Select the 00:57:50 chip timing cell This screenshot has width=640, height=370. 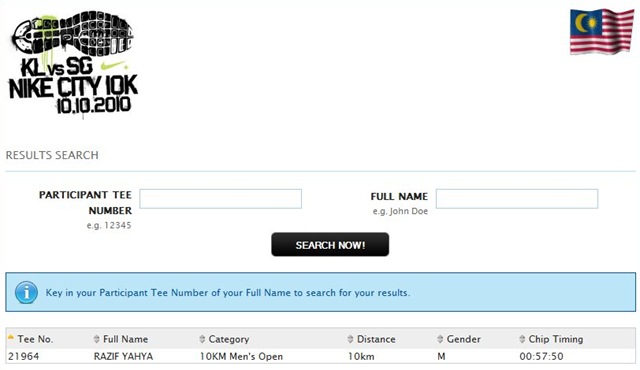click(541, 356)
